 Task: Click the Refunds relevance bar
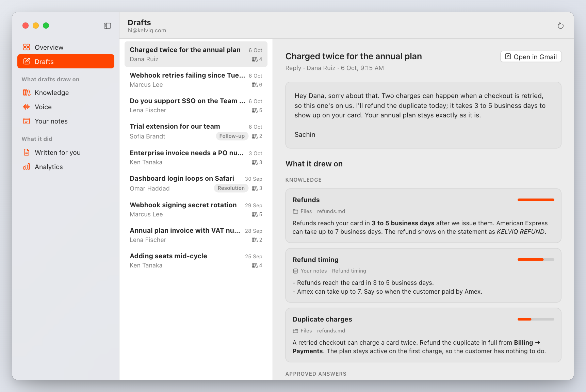tap(536, 200)
